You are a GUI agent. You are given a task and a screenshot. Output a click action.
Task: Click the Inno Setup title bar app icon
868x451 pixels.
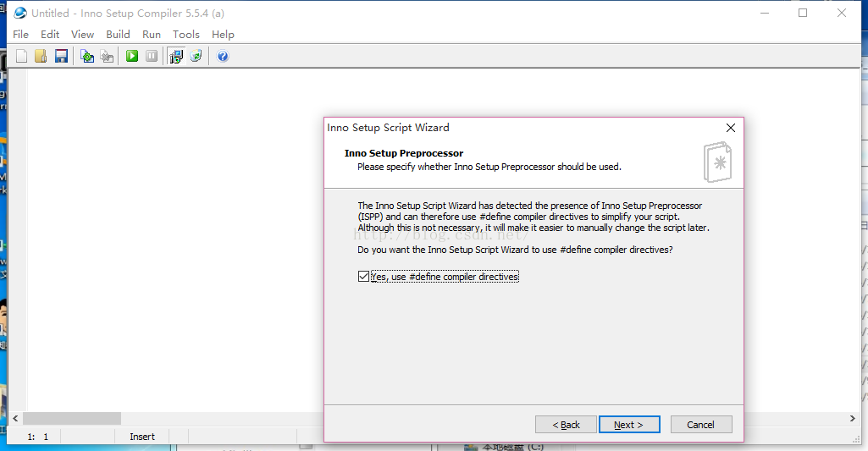[x=20, y=13]
